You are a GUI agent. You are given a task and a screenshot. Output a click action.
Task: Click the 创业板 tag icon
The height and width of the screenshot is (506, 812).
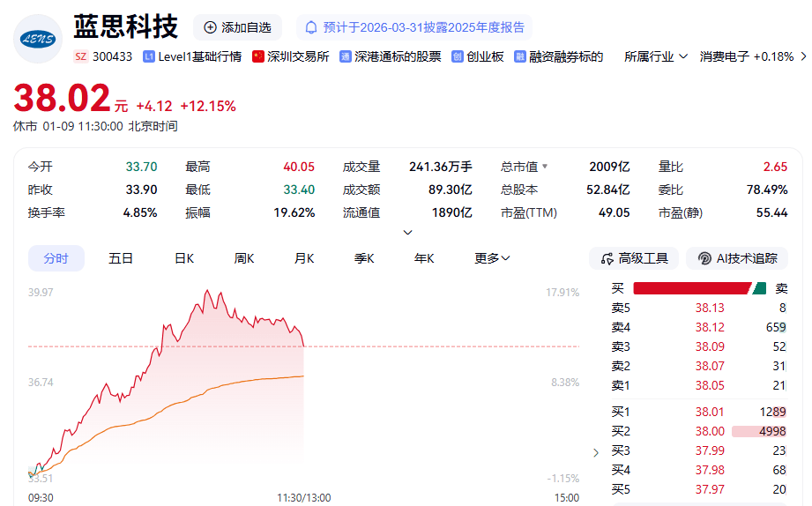click(x=457, y=56)
